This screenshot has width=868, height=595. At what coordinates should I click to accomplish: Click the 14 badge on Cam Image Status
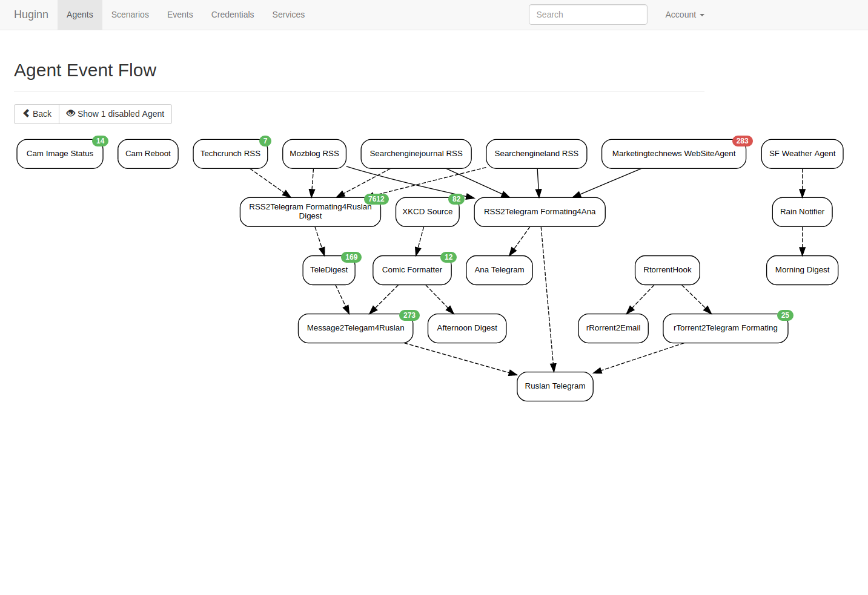101,141
